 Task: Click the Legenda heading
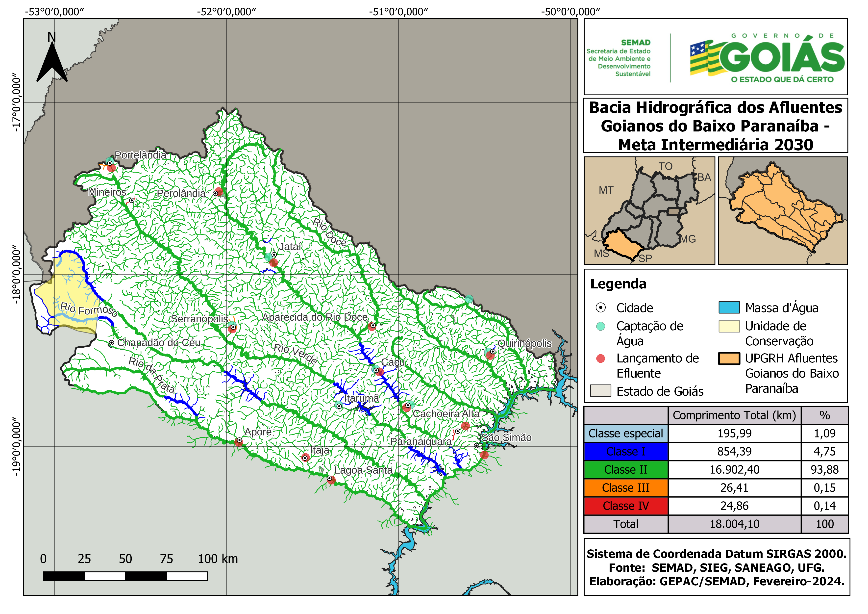click(618, 283)
